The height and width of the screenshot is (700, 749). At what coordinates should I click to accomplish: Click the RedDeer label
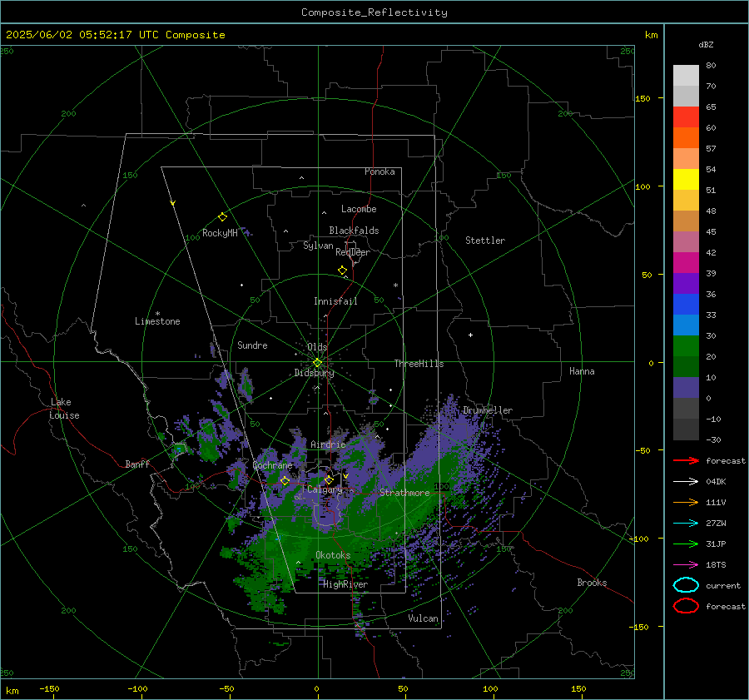point(353,252)
